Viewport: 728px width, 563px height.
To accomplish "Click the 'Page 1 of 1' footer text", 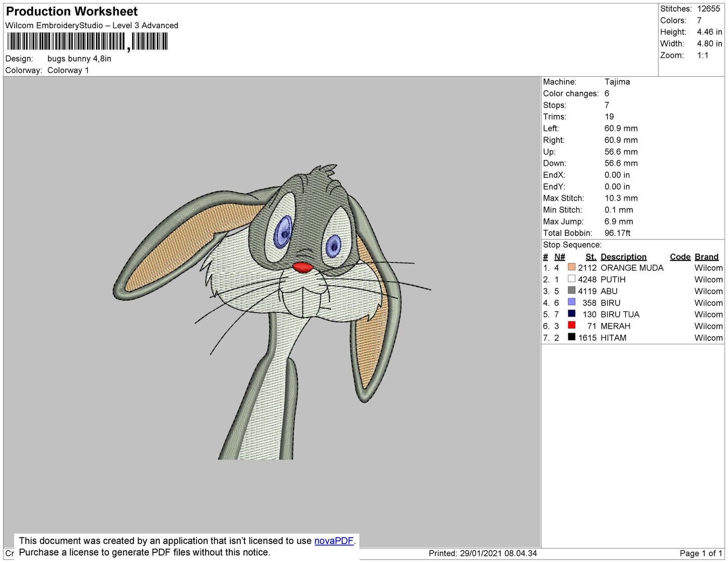I will coord(701,553).
